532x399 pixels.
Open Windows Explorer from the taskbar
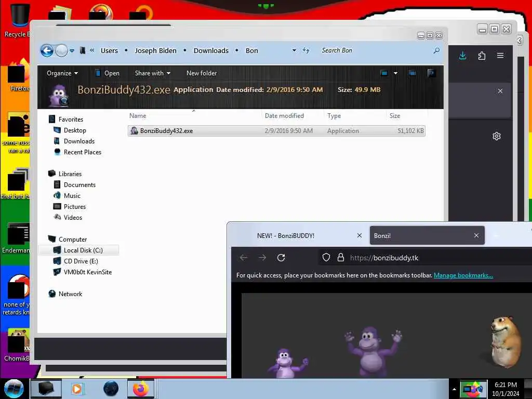tap(46, 389)
